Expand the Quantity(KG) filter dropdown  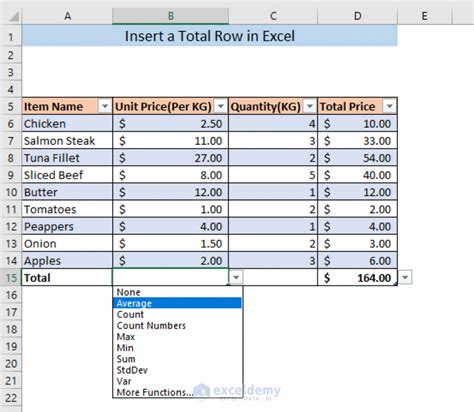pyautogui.click(x=310, y=107)
